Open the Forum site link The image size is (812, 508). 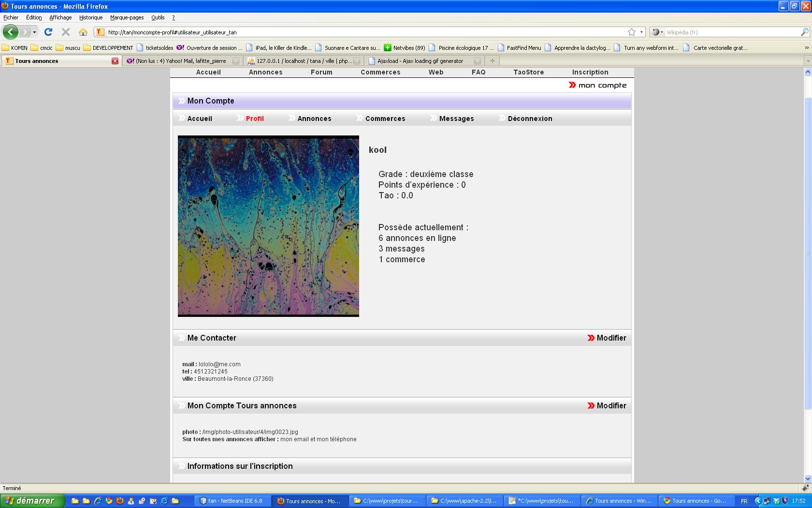coord(321,72)
